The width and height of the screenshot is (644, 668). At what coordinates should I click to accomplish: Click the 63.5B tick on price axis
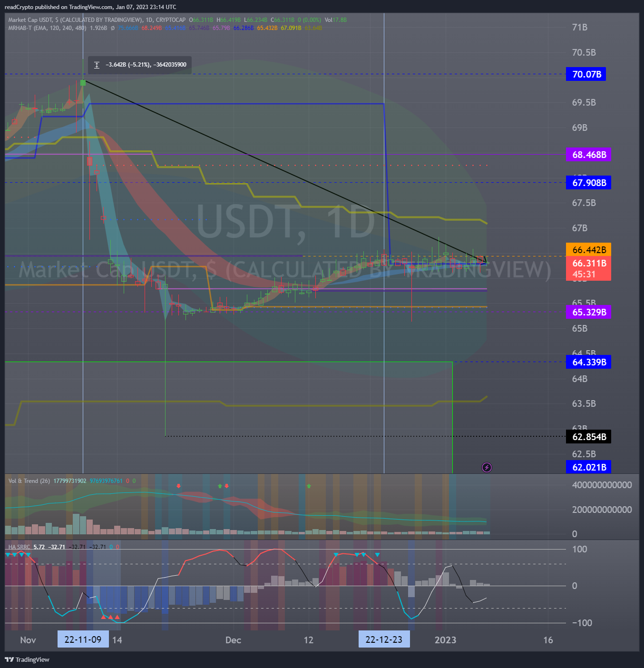tap(584, 403)
